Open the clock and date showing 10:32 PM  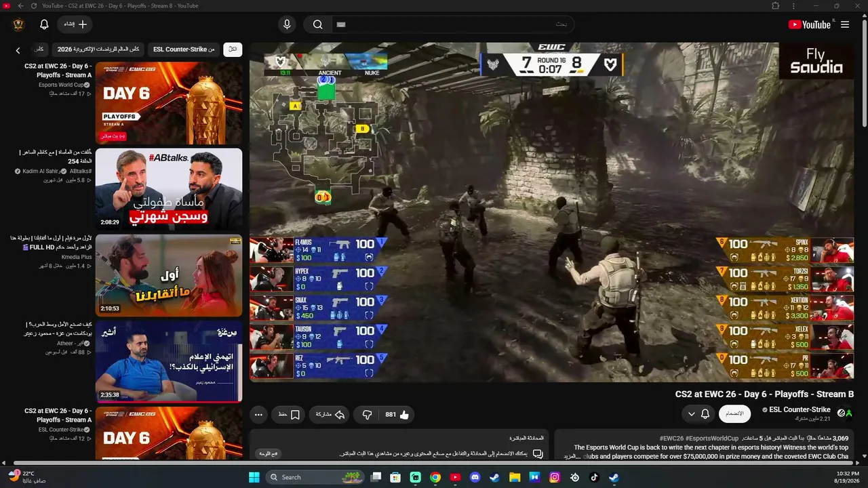[x=848, y=477]
